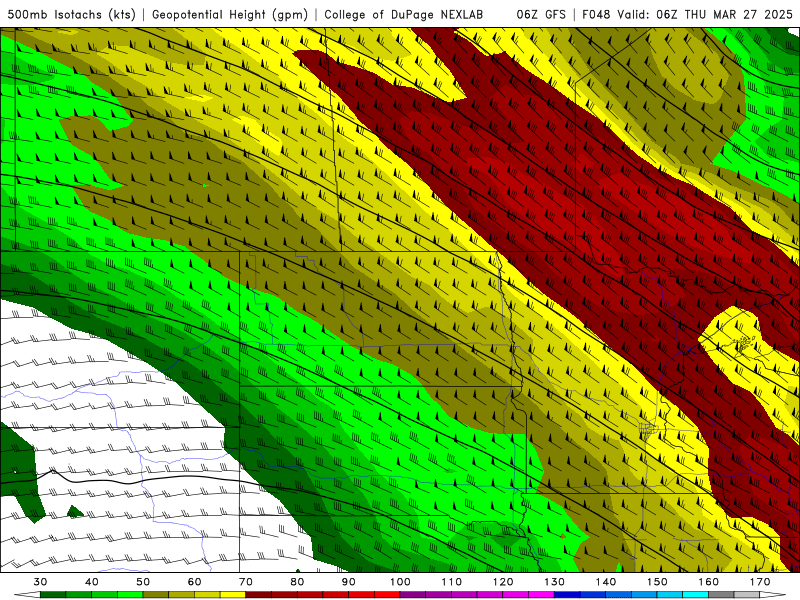Viewport: 800px width, 600px height.
Task: Click the 80 label on the color scale
Action: click(297, 582)
